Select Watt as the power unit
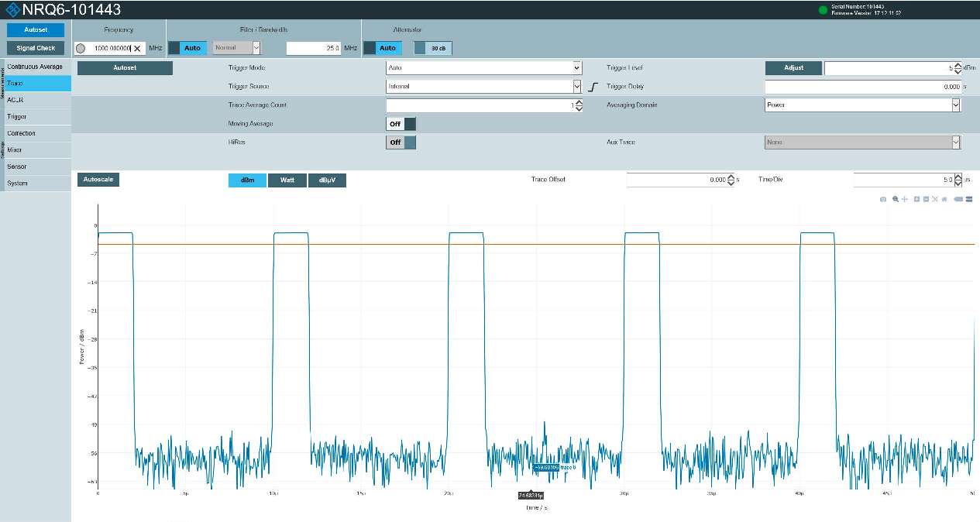Image resolution: width=980 pixels, height=522 pixels. (x=287, y=180)
